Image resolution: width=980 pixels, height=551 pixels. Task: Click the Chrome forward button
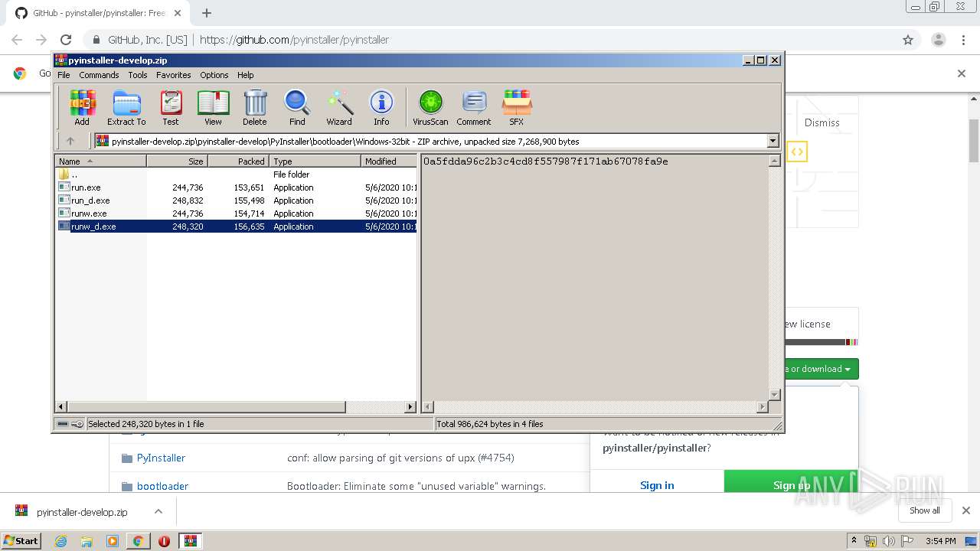click(x=41, y=40)
